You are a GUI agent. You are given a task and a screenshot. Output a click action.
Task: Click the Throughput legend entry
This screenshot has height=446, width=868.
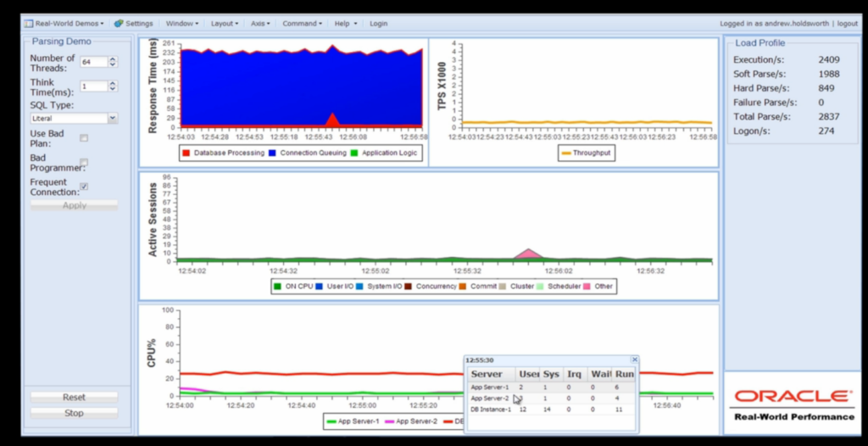[587, 153]
